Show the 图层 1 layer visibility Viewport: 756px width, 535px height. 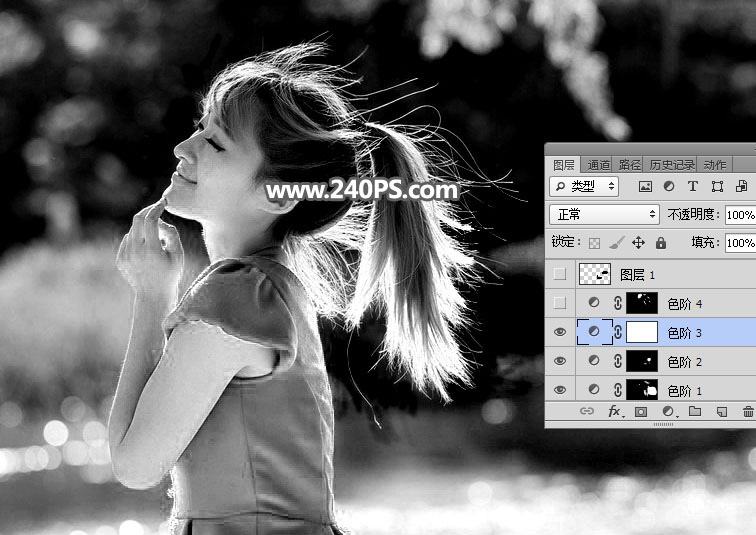(x=560, y=274)
